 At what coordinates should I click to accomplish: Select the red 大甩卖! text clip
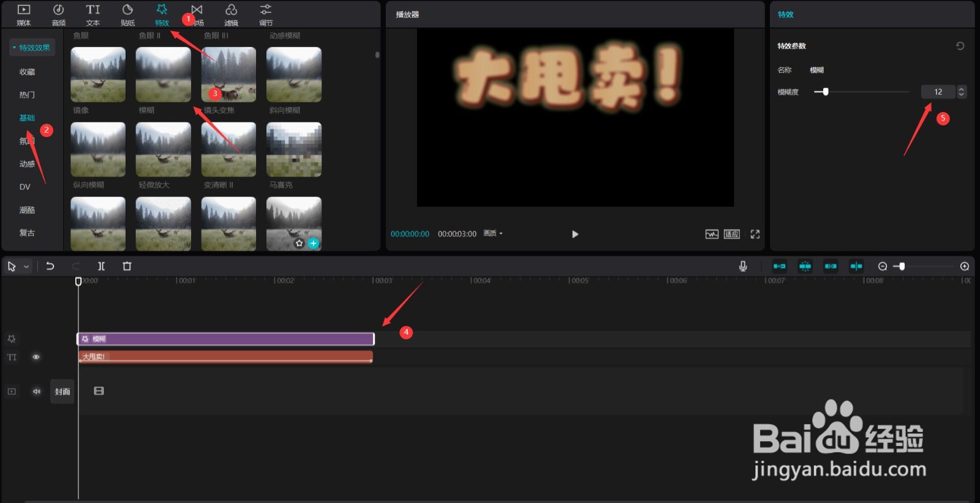tap(225, 356)
